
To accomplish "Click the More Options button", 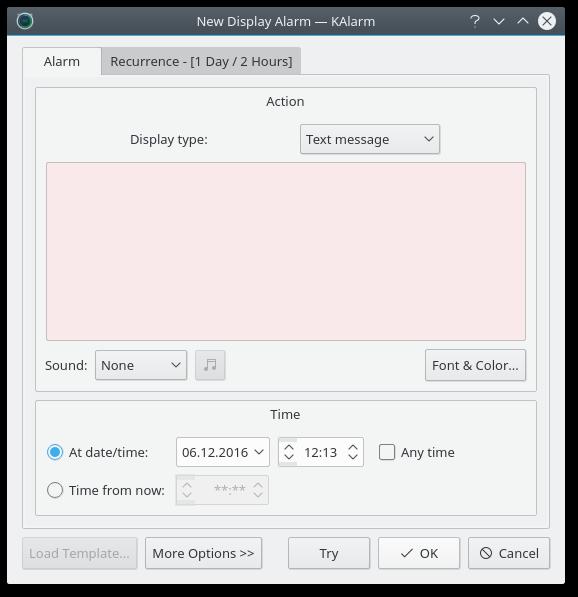I will coord(203,553).
